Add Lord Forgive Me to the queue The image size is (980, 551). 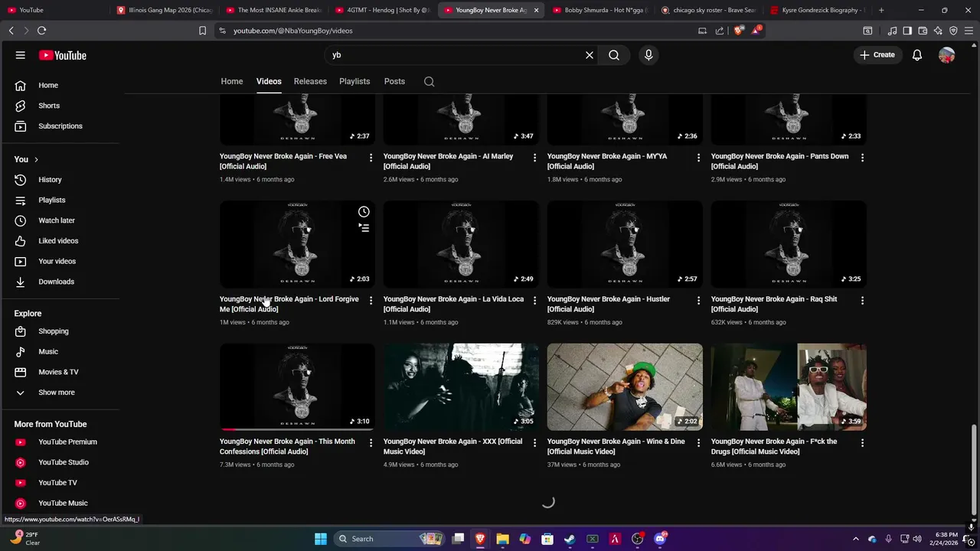[364, 227]
